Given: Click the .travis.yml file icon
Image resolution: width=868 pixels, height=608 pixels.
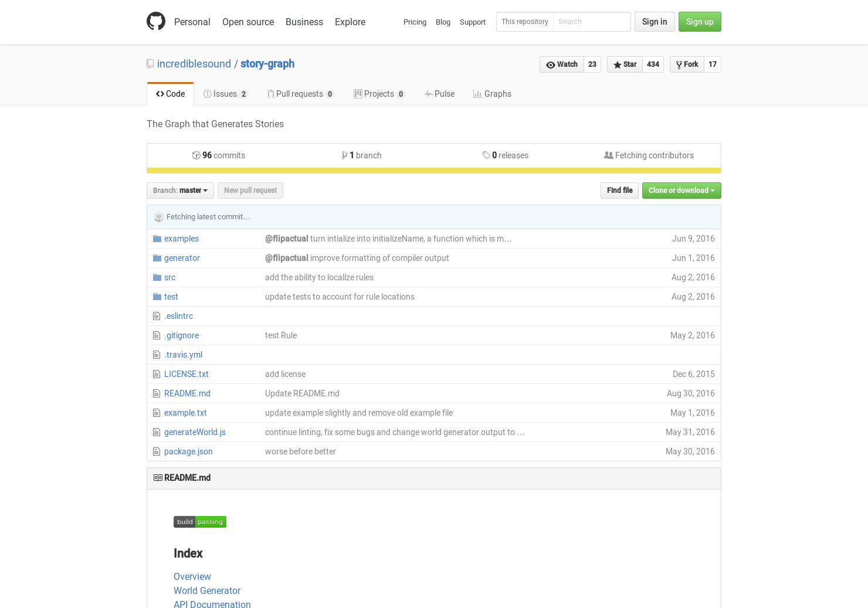Looking at the screenshot, I should [157, 355].
